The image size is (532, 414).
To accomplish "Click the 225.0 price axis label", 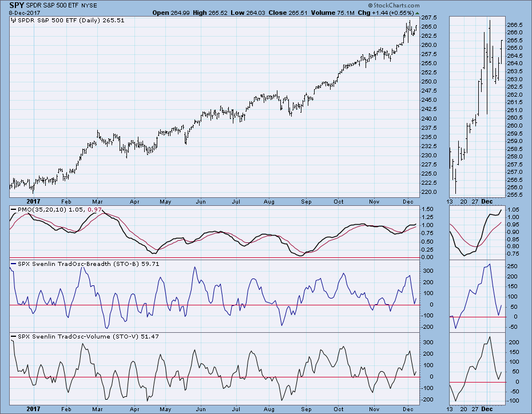I will pos(429,174).
